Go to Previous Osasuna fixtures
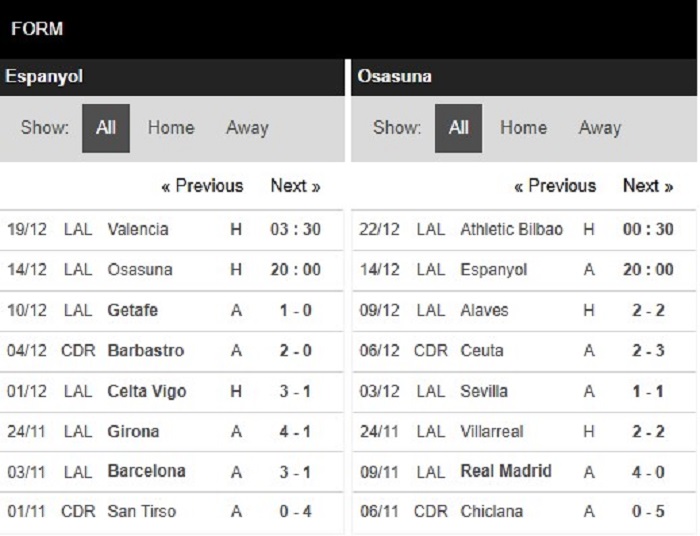 (x=555, y=186)
